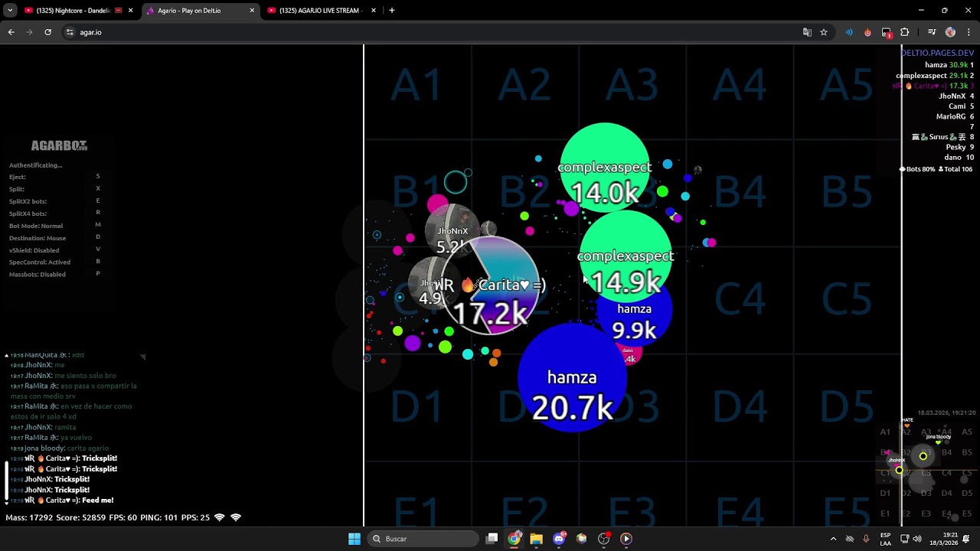This screenshot has height=551, width=980.
Task: Open the extension with red badge
Action: pyautogui.click(x=887, y=32)
